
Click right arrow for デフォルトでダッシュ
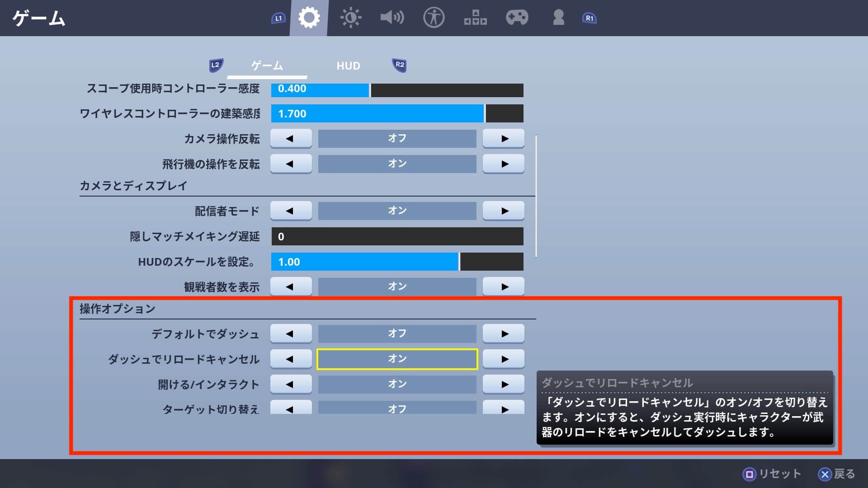point(504,334)
